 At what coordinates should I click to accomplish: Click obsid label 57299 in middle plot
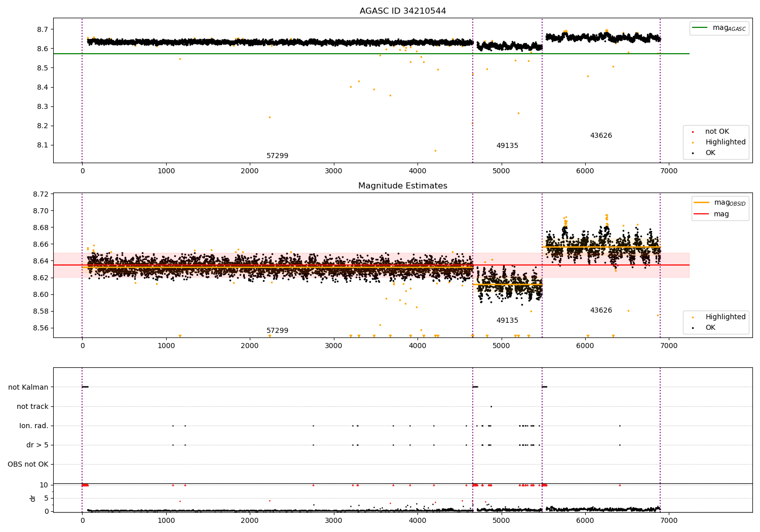click(277, 331)
